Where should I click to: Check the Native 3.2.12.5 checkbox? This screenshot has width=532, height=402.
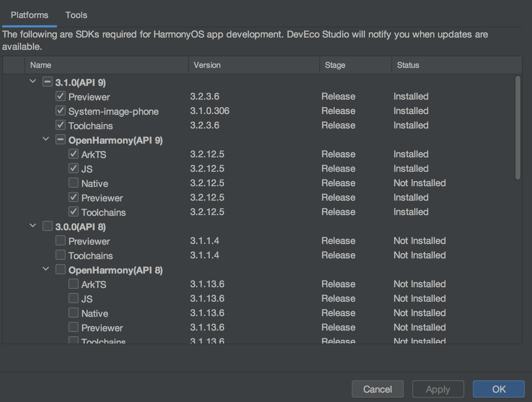pos(74,183)
